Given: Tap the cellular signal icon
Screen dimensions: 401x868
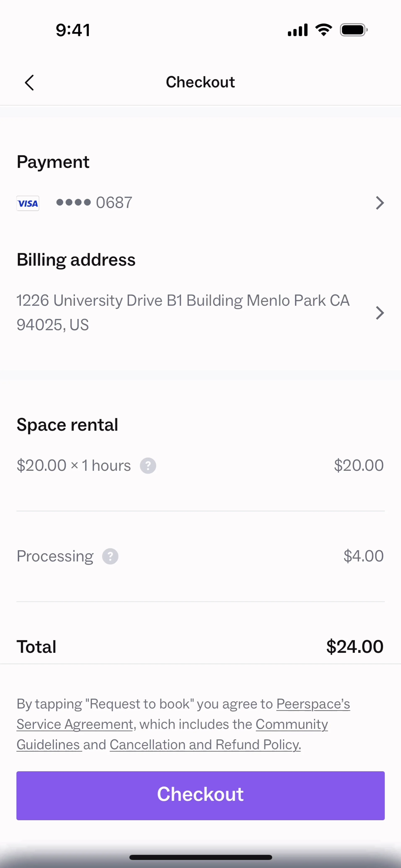Looking at the screenshot, I should (297, 30).
